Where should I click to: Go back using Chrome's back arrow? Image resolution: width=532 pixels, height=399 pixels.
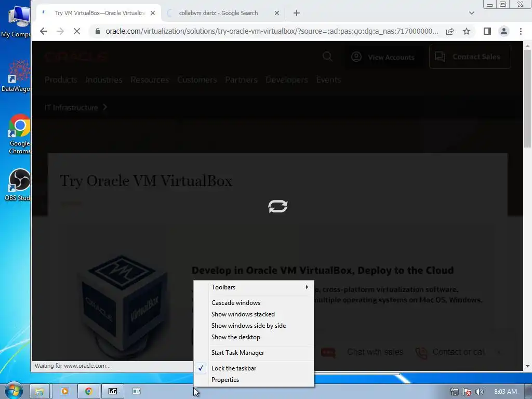pos(44,31)
